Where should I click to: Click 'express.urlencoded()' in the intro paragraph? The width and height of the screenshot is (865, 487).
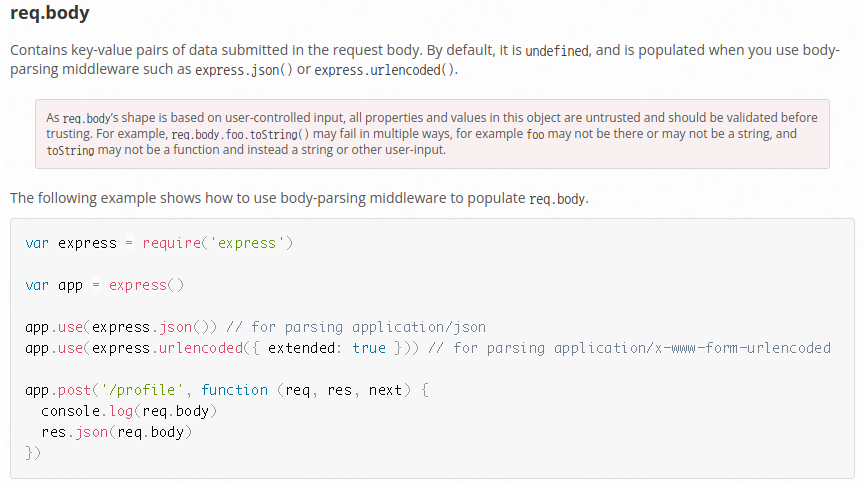[385, 70]
